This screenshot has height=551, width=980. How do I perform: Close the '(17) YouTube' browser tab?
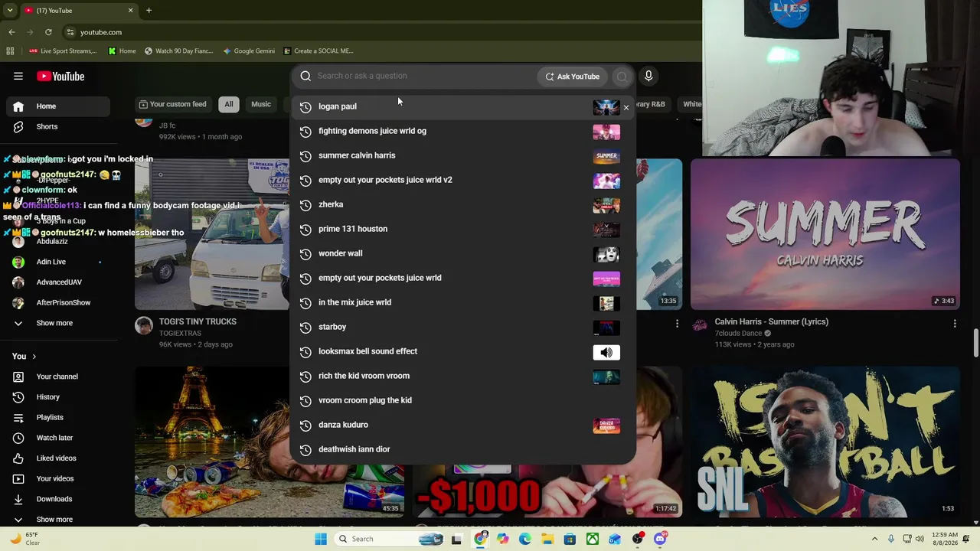coord(130,11)
